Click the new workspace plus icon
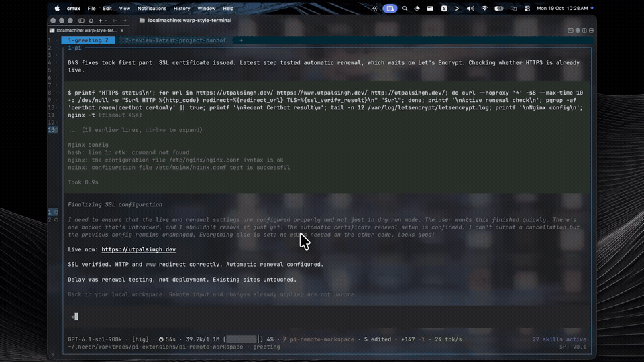Viewport: 644px width, 362px height. tap(100, 21)
